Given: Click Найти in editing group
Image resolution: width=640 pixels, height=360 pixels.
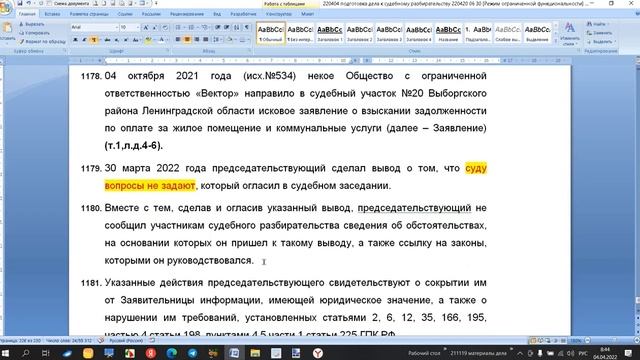Looking at the screenshot, I should pos(597,24).
